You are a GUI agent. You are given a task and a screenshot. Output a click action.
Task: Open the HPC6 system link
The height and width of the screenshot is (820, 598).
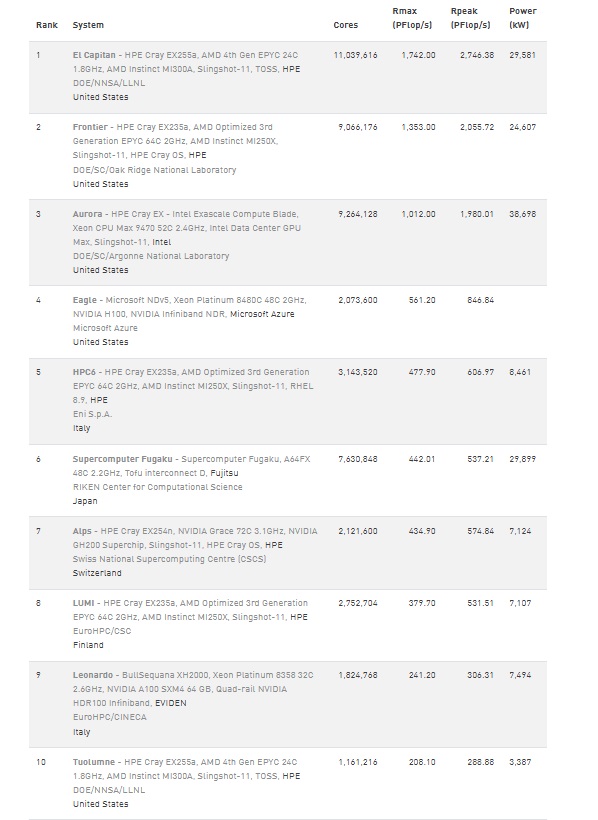(x=84, y=372)
